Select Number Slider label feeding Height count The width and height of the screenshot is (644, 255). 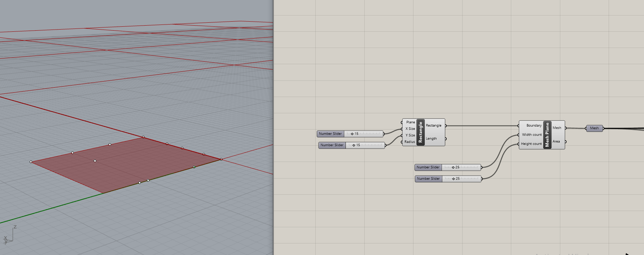pos(428,179)
